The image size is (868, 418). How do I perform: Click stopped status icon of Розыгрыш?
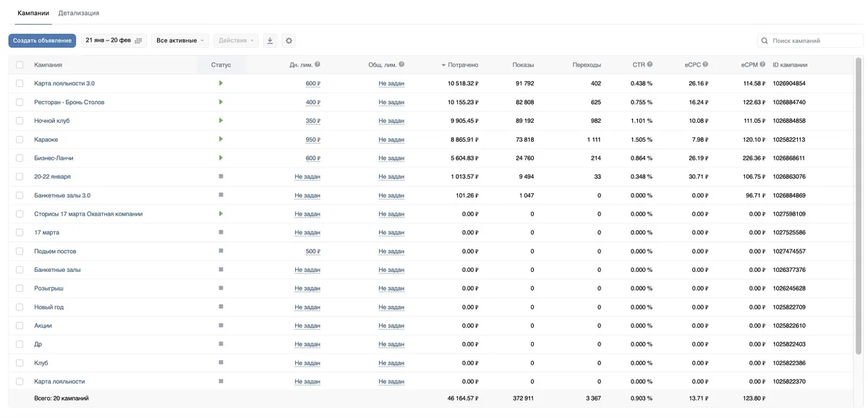[x=221, y=288]
